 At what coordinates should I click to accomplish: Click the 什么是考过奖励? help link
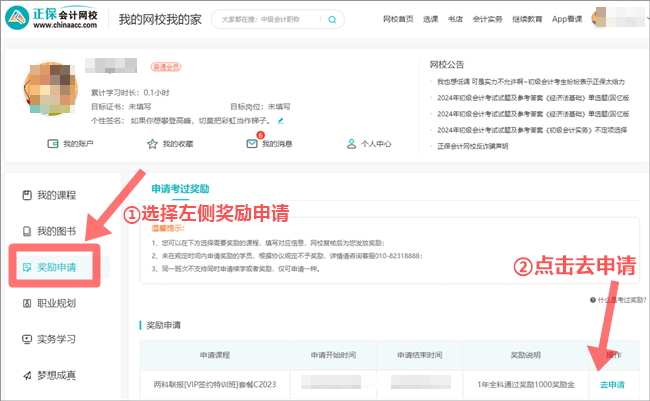click(618, 300)
